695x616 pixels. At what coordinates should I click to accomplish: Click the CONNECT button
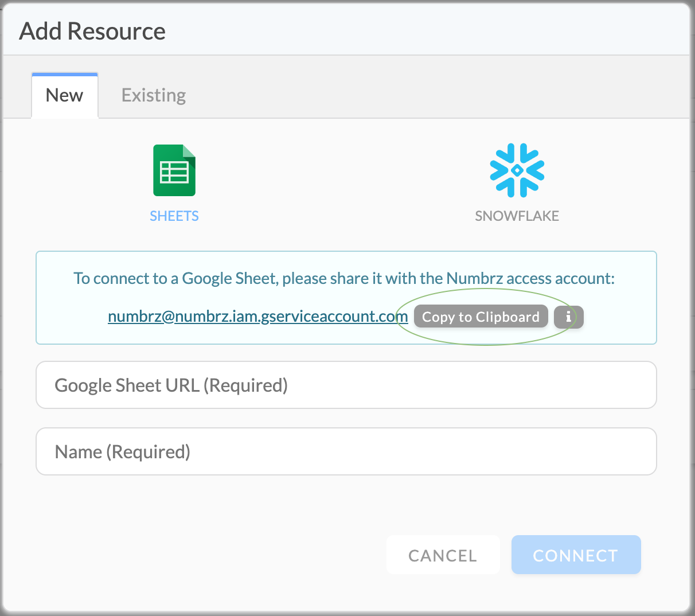point(576,555)
